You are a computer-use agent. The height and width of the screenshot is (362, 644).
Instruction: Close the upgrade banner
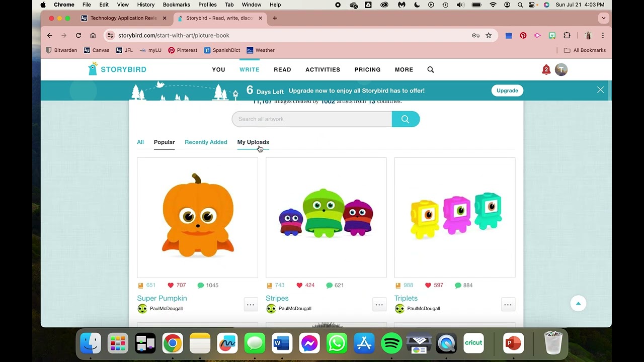point(600,90)
